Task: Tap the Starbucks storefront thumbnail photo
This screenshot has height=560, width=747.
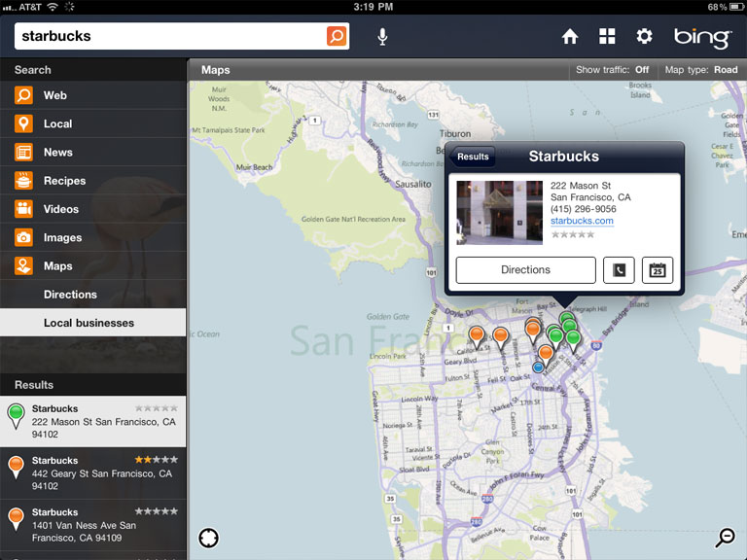Action: pyautogui.click(x=499, y=212)
